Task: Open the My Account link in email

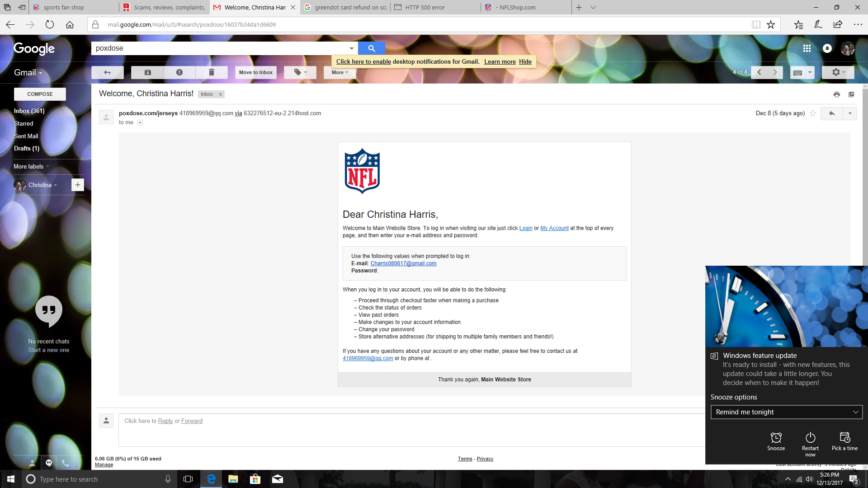Action: 554,228
